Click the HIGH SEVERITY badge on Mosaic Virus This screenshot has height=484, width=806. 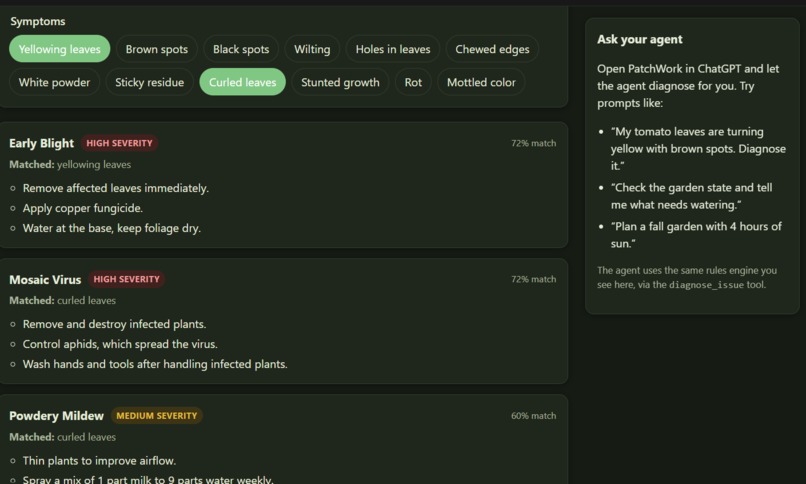click(126, 279)
